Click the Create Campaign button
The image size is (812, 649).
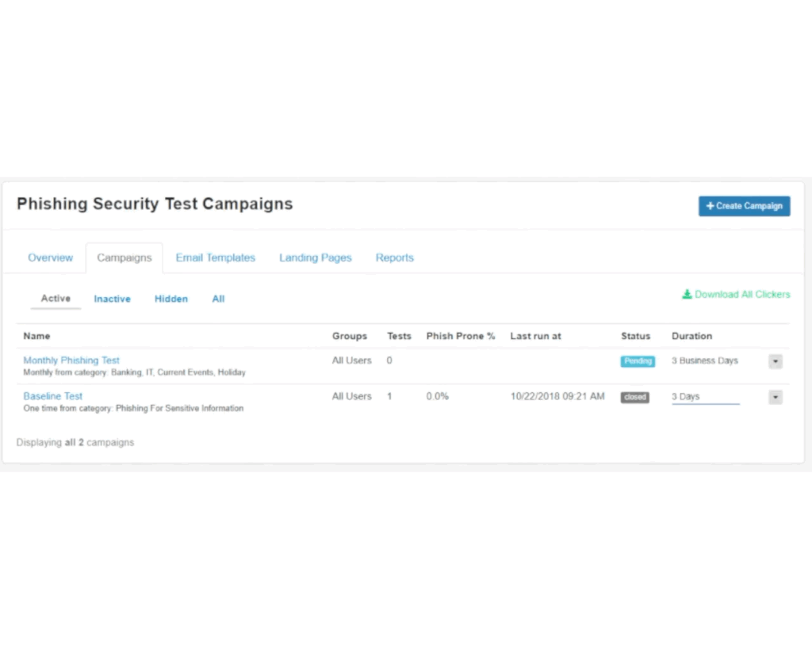(x=744, y=206)
